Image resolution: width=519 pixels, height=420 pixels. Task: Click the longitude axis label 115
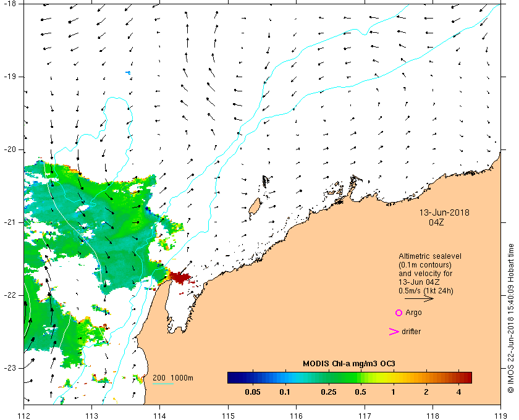228,416
